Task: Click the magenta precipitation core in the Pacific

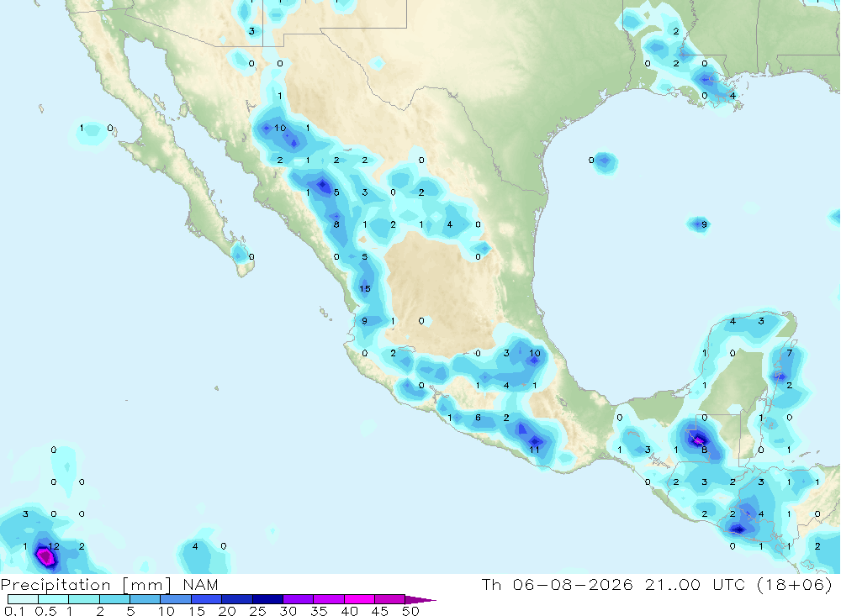Action: click(x=45, y=556)
